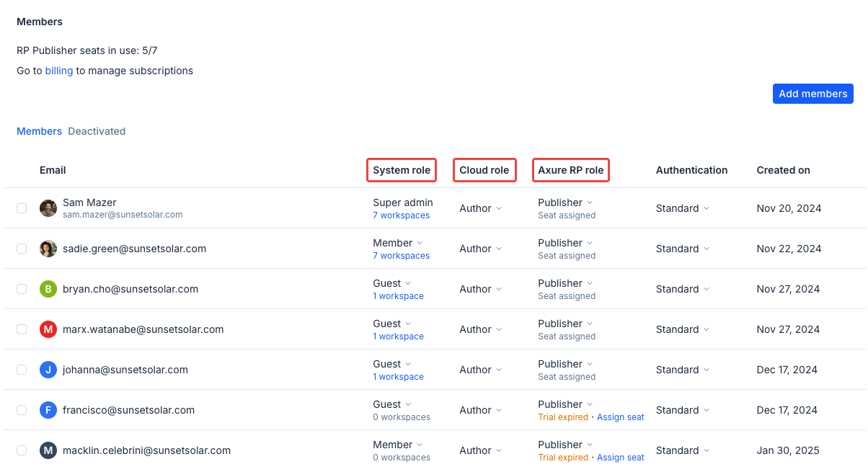Click marx.watanabe's red M avatar
The image size is (868, 472).
coord(48,329)
